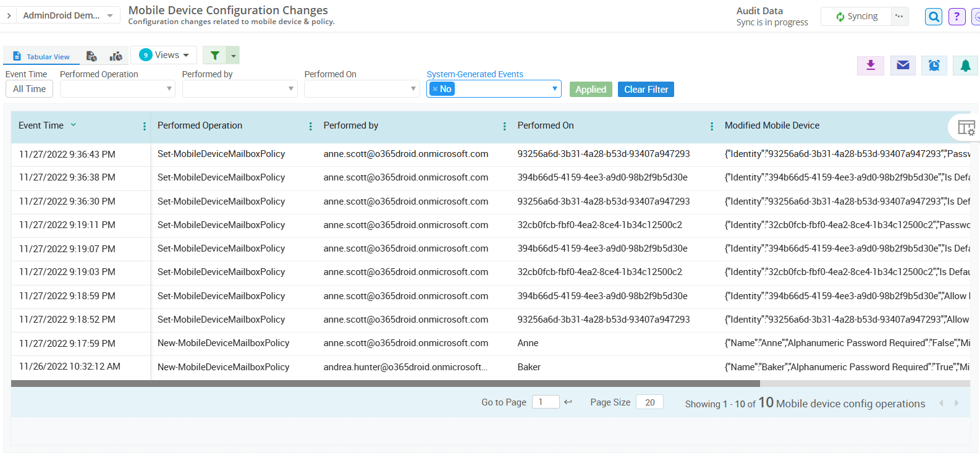980x458 pixels.
Task: Click the Page Size field showing 20
Action: [649, 402]
